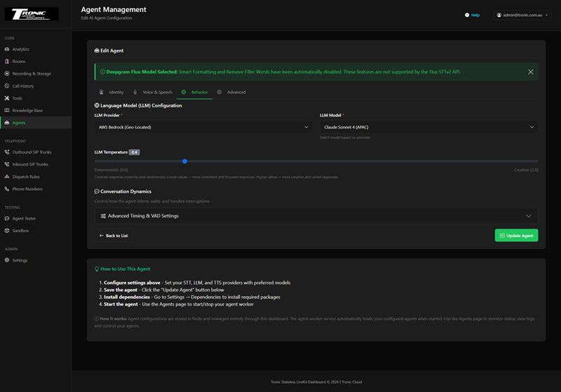Click the Agent Tester chat icon
561x392 pixels.
[7, 218]
